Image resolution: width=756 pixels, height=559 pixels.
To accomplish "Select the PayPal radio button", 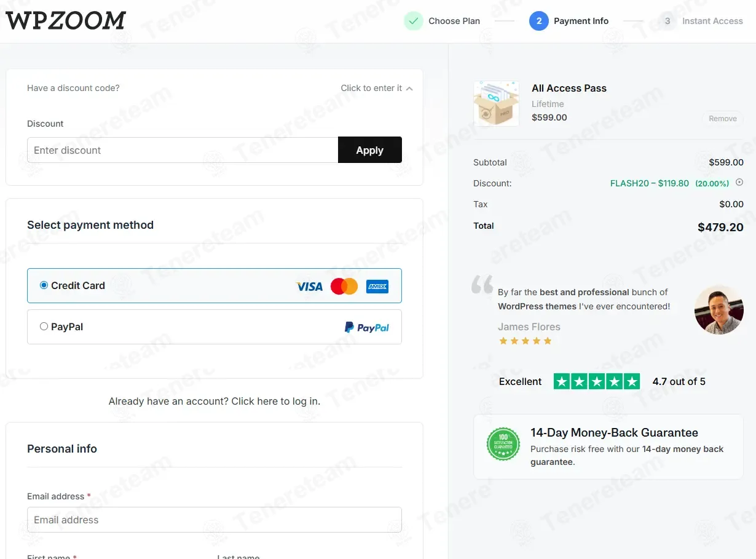I will [44, 327].
